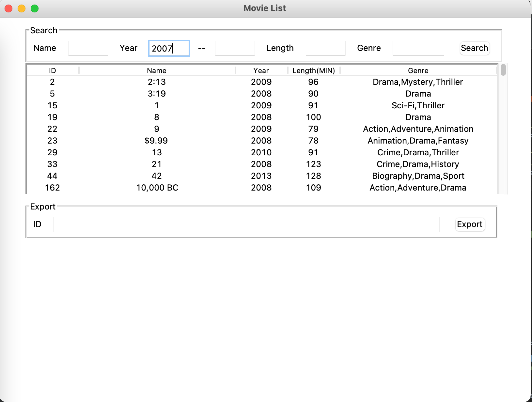Select the $9.99 movie row
532x402 pixels.
pos(262,141)
